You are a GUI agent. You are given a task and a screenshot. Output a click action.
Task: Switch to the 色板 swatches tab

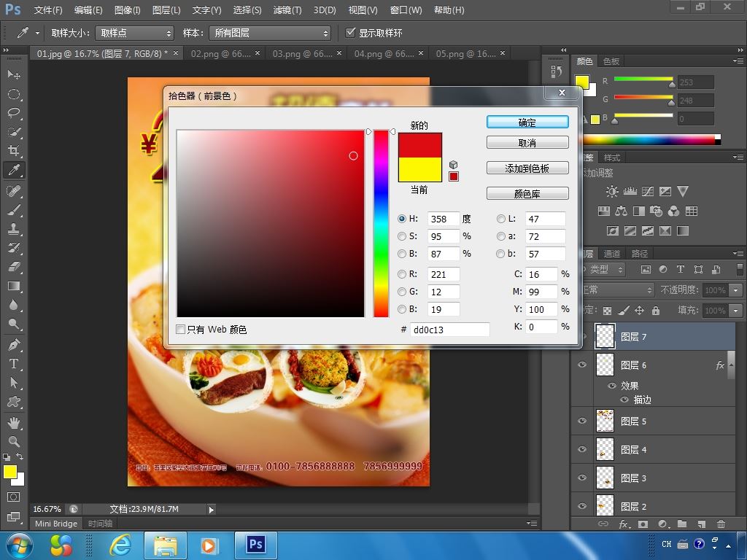(611, 61)
